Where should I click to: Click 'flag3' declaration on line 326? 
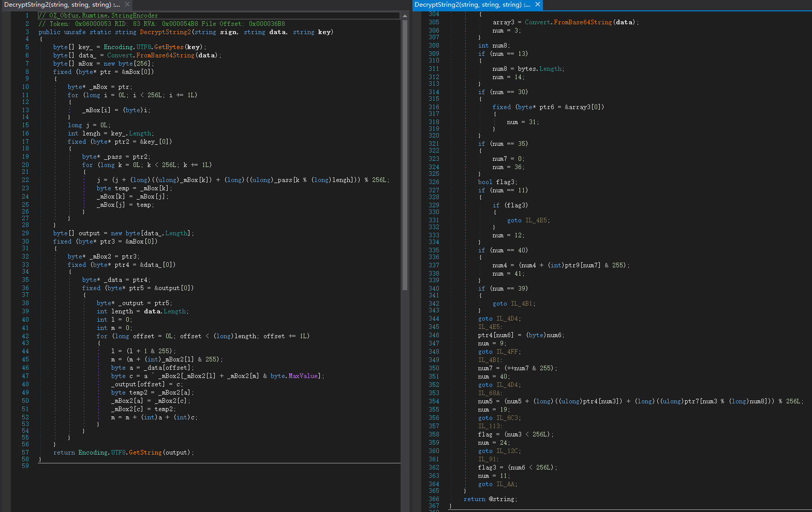click(x=505, y=182)
